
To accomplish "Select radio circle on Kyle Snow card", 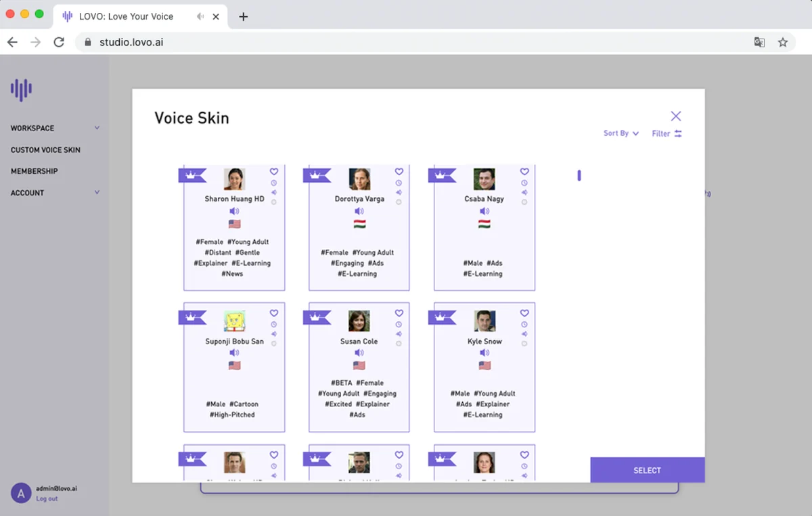I will click(524, 344).
